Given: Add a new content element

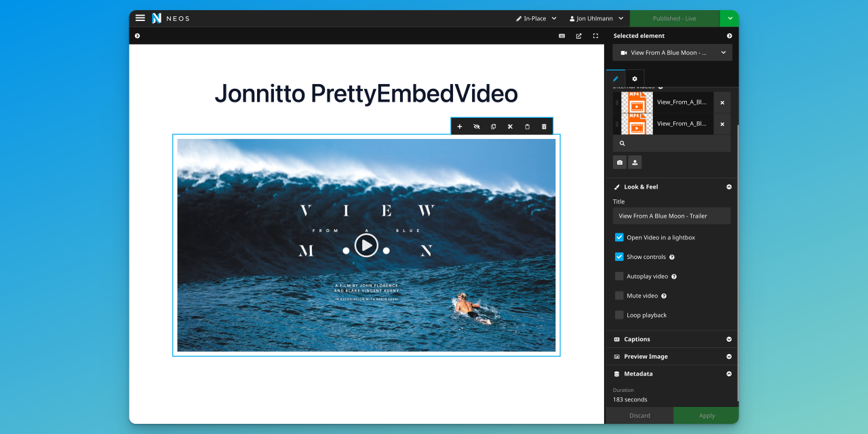Looking at the screenshot, I should click(x=459, y=126).
